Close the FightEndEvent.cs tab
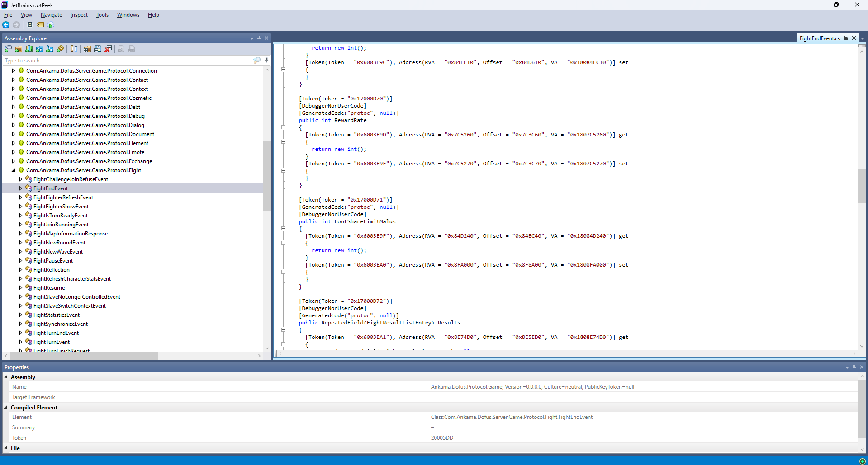 click(854, 38)
